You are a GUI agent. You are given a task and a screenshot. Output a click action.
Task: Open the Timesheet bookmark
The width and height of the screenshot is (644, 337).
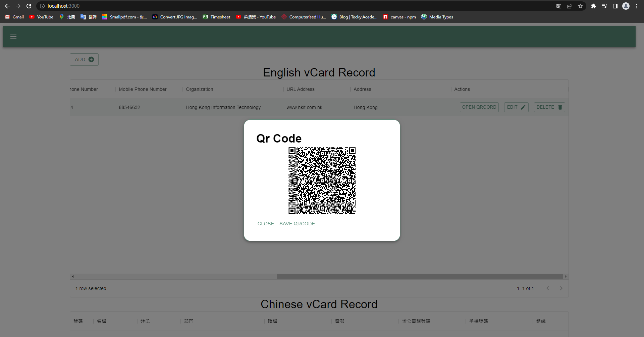(216, 17)
